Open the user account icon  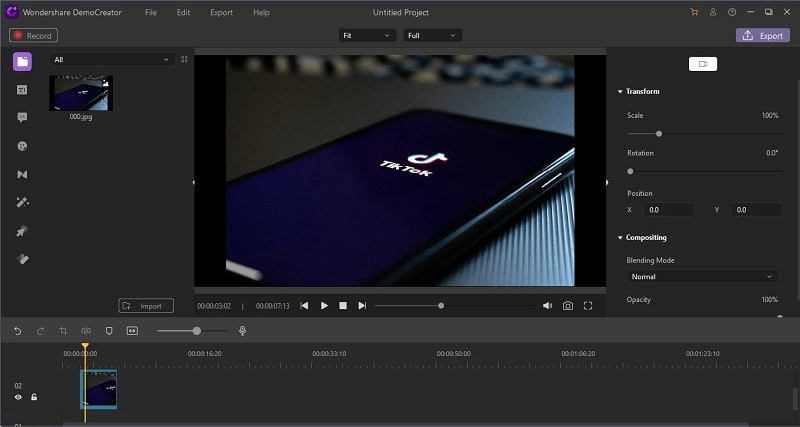tap(713, 12)
